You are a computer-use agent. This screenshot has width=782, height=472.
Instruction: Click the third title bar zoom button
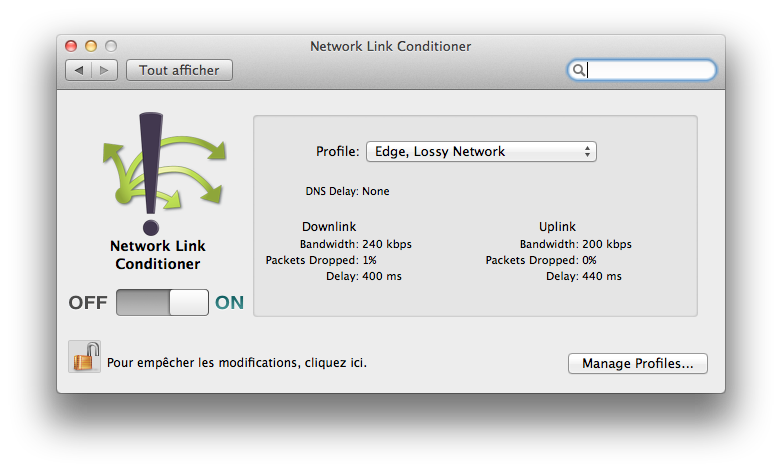(111, 46)
